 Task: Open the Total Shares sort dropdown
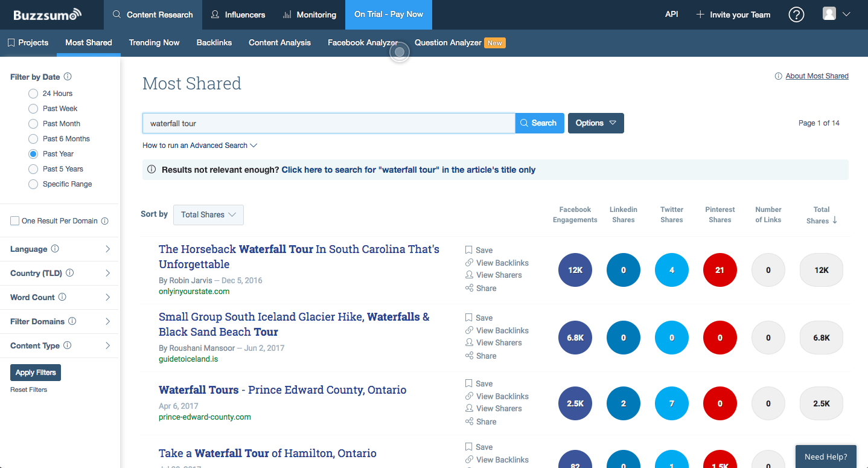click(x=208, y=215)
